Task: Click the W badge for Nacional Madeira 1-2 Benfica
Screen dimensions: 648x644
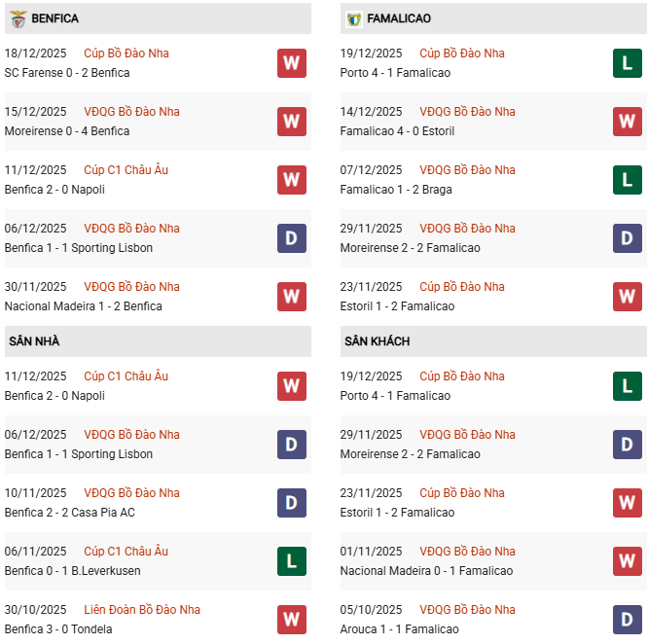Action: 291,297
